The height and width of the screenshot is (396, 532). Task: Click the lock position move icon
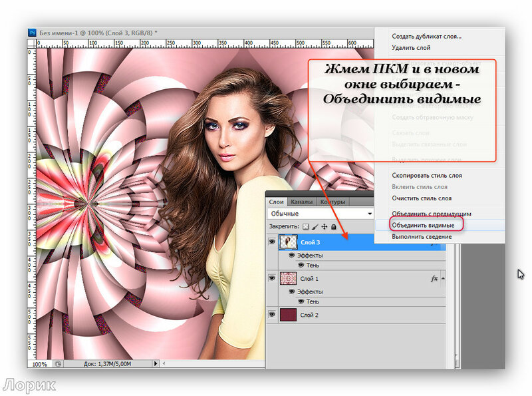coord(325,227)
